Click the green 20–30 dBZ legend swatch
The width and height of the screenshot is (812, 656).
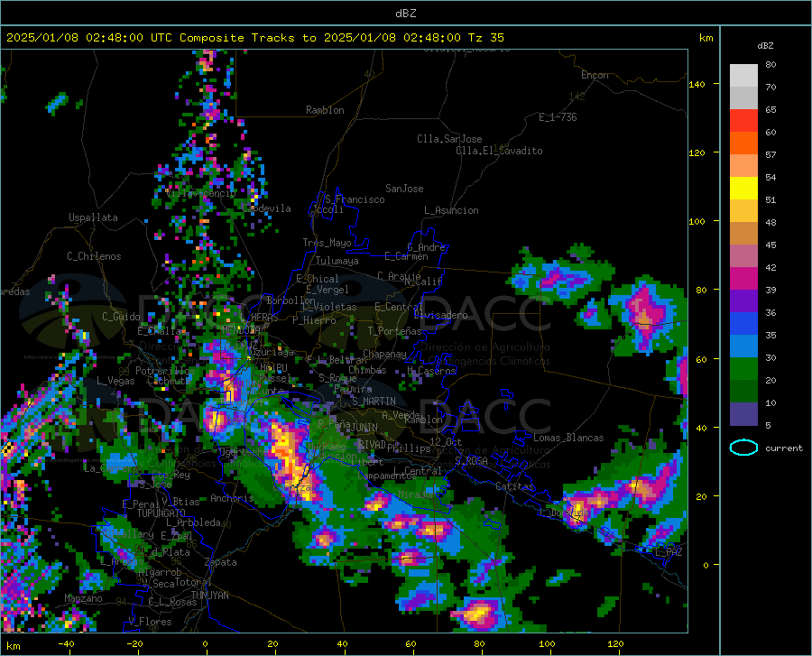(x=743, y=369)
